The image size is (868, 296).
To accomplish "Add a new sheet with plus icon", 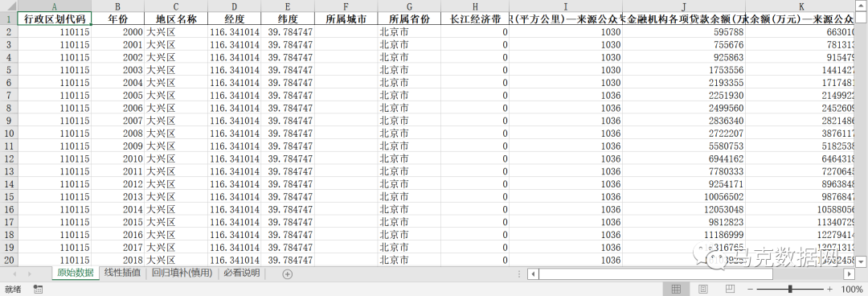I will [287, 273].
